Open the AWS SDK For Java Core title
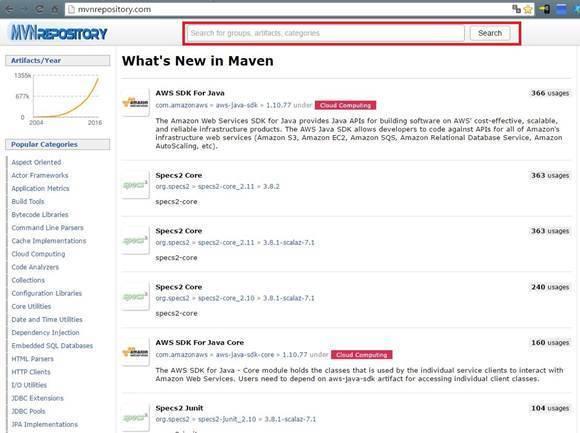This screenshot has height=433, width=580. click(200, 343)
